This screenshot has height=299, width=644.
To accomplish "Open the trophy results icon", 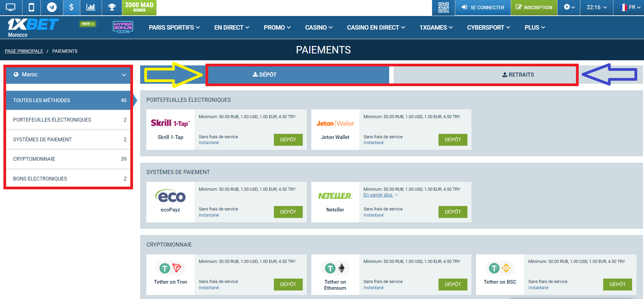I will (x=112, y=7).
